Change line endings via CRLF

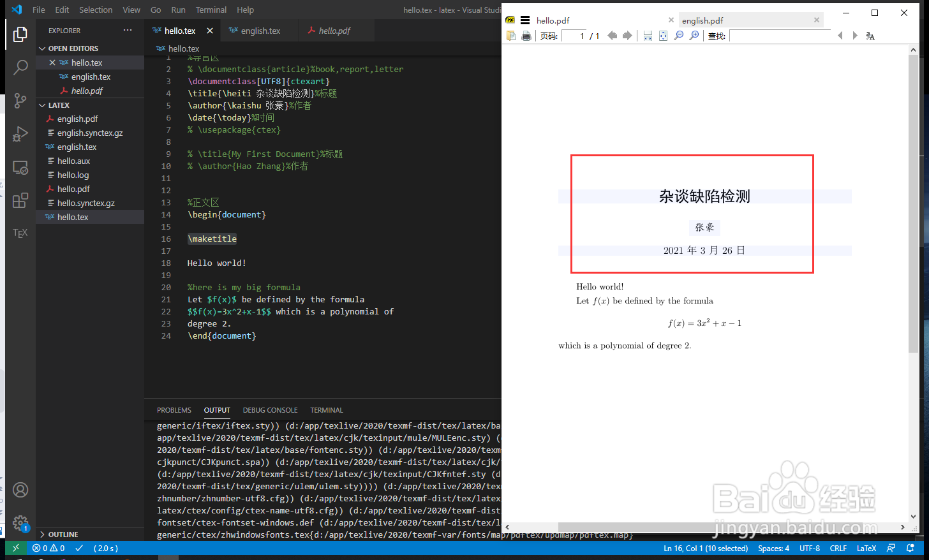838,548
